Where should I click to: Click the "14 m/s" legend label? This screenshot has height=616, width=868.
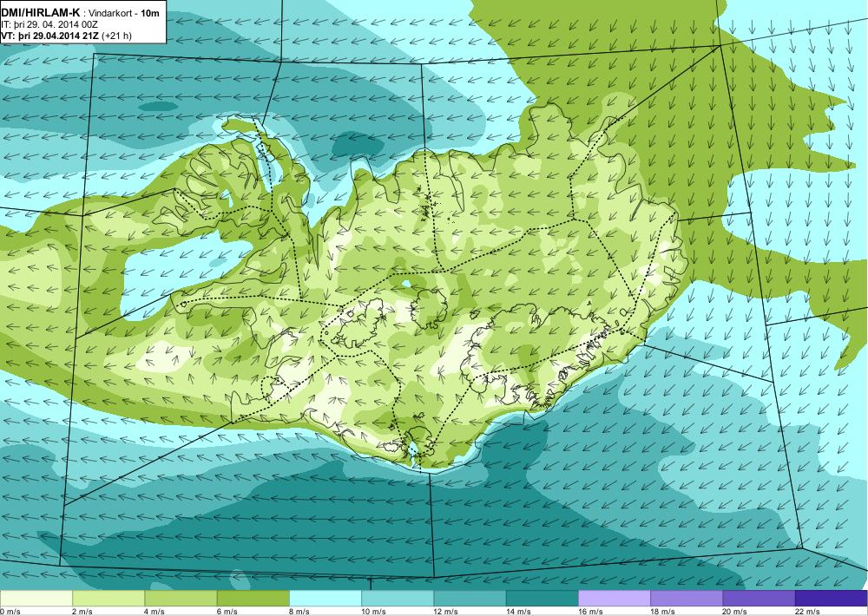click(518, 612)
